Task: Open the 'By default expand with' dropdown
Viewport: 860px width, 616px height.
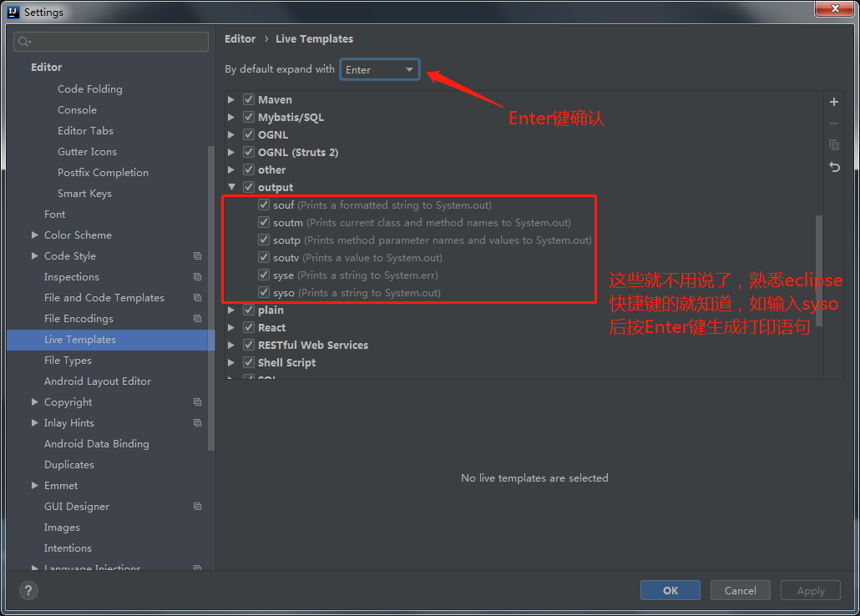Action: (x=407, y=69)
